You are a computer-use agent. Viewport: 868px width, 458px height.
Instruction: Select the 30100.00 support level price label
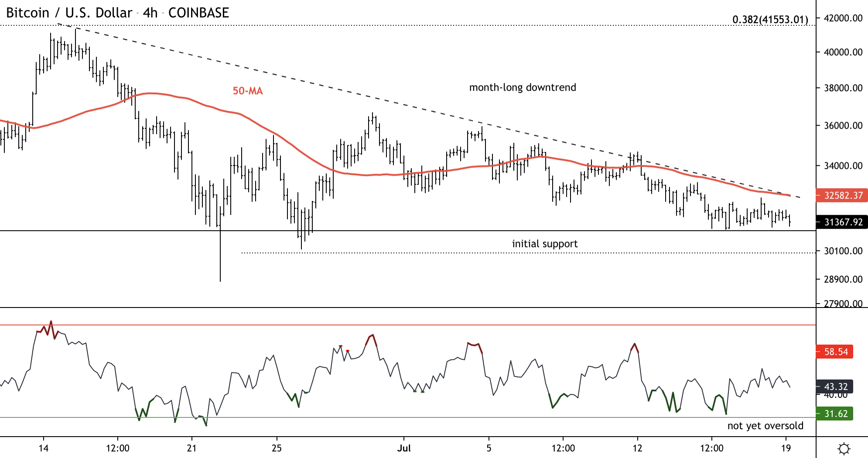click(x=843, y=251)
